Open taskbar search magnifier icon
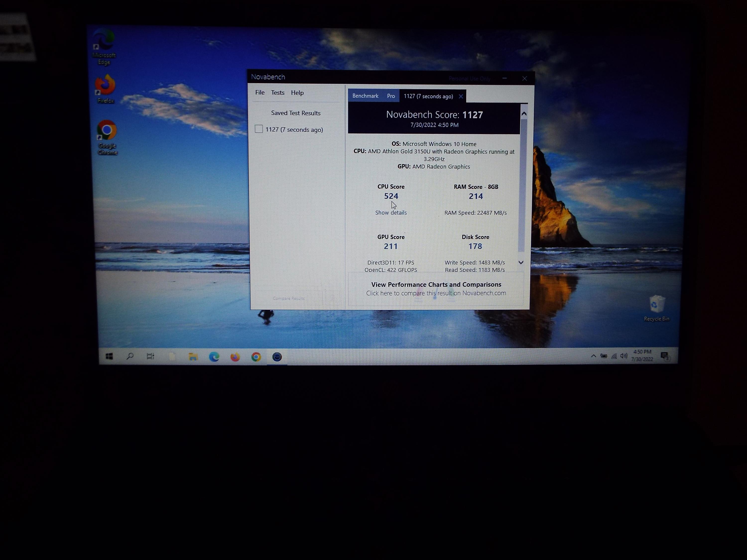Image resolution: width=747 pixels, height=560 pixels. [x=130, y=356]
